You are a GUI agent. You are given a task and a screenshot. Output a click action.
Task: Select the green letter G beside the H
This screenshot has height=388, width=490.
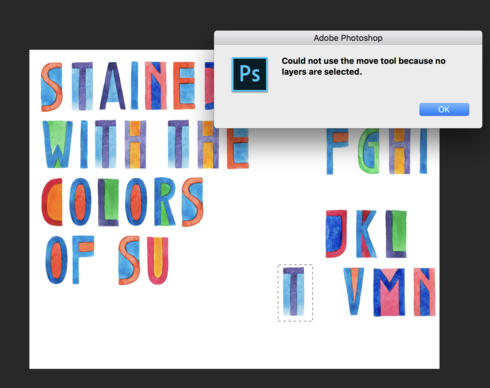click(369, 151)
